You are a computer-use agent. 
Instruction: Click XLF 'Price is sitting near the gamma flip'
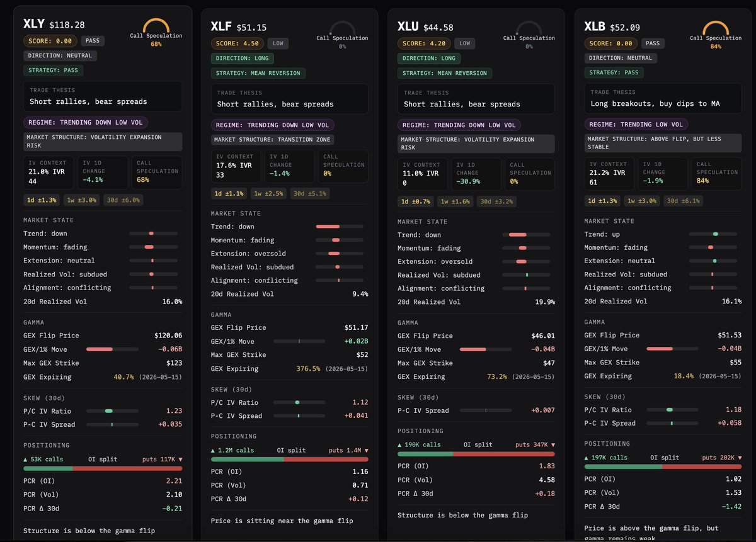coord(282,521)
